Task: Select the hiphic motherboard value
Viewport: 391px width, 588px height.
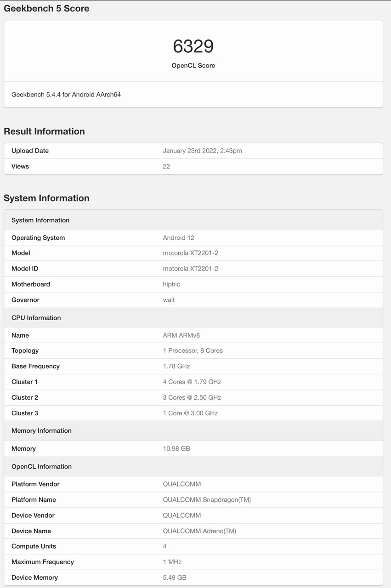Action: click(x=171, y=284)
